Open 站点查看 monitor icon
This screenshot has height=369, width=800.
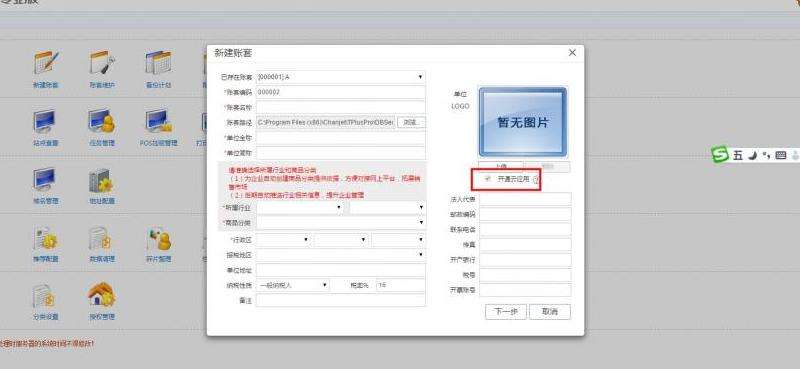(x=46, y=121)
